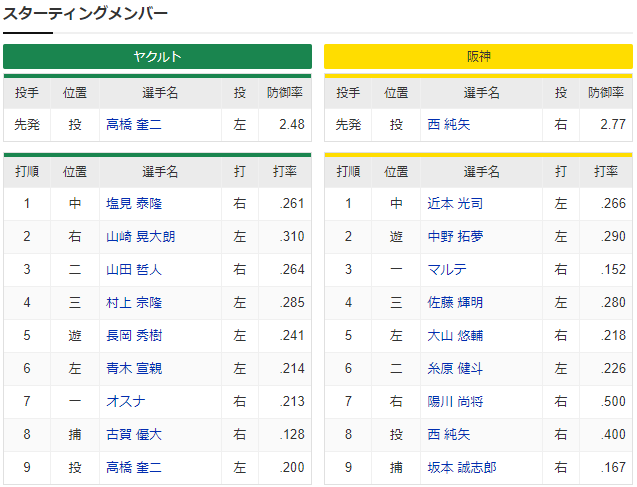Screen dimensions: 637x487
Task: Click the スターティングメンバー heading
Action: tap(85, 13)
